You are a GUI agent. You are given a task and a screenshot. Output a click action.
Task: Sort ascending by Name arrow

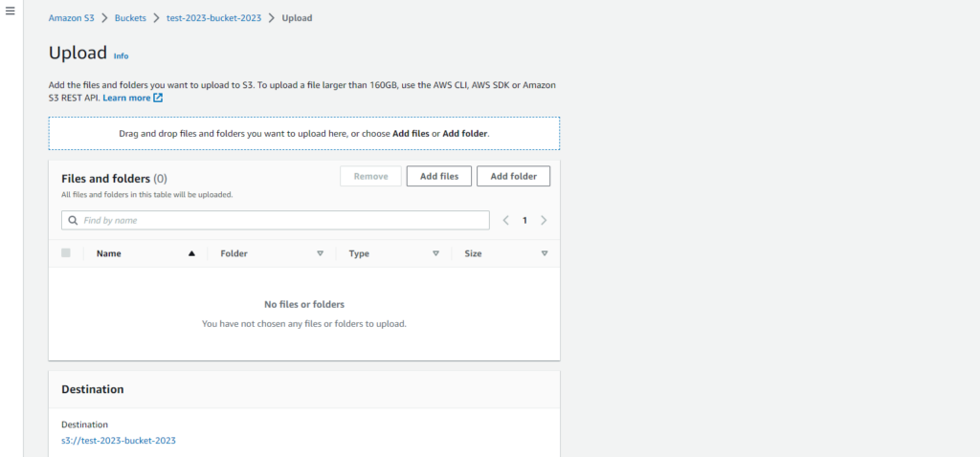191,253
